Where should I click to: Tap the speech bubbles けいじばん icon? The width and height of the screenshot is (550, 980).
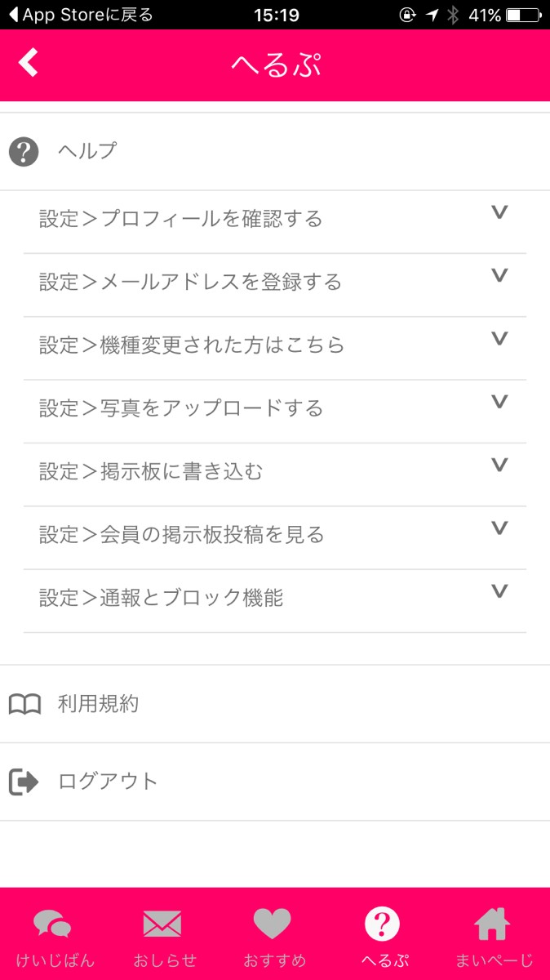[52, 924]
